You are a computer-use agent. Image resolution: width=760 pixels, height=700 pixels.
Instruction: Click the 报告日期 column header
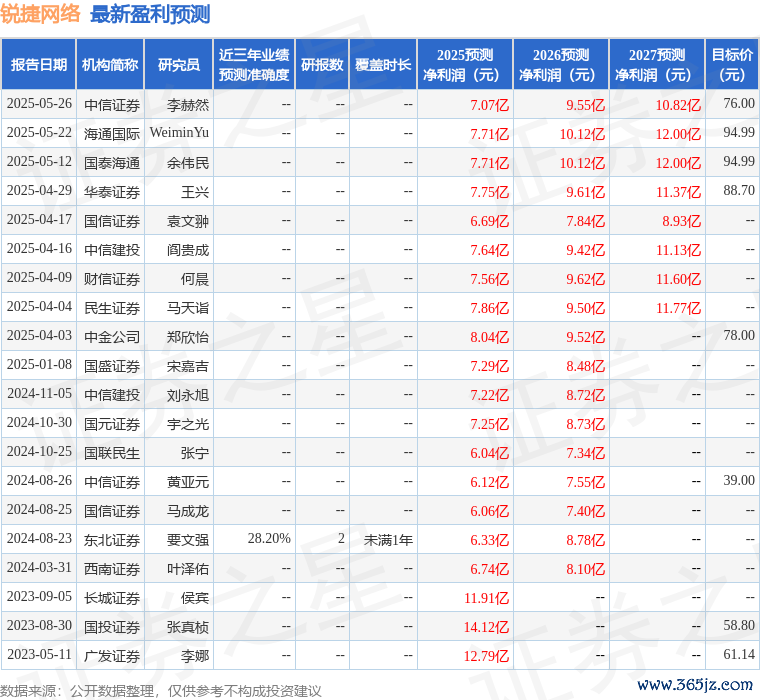(x=38, y=64)
